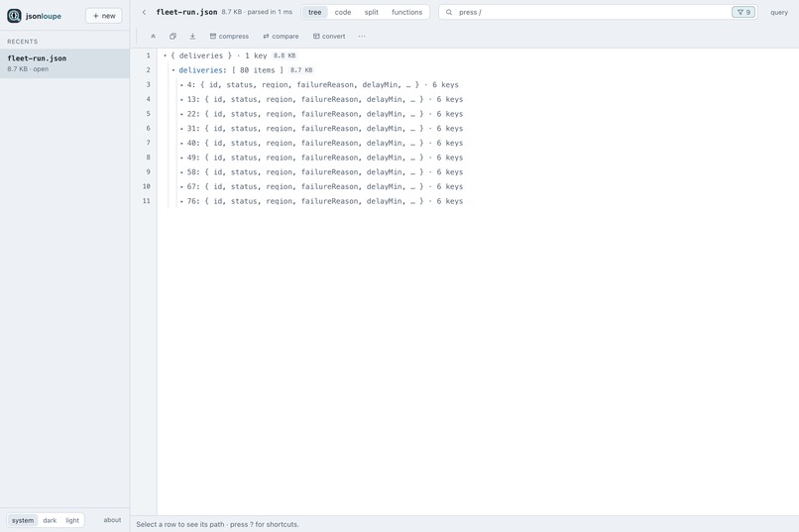The height and width of the screenshot is (532, 799).
Task: Select the dark theme option
Action: [50, 520]
